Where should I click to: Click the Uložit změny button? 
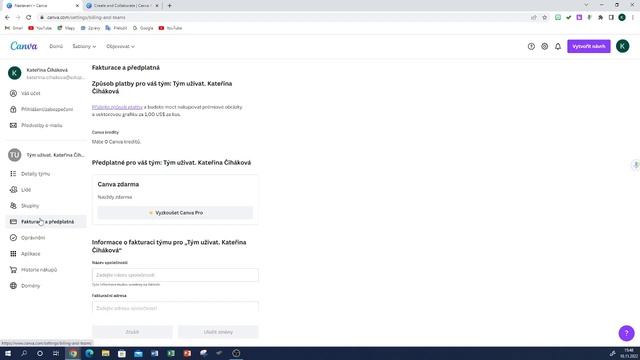tap(218, 332)
